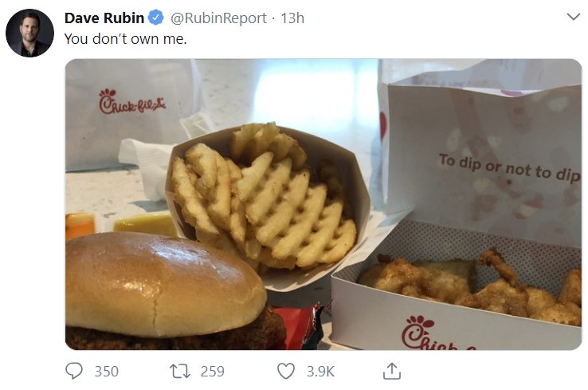Click the sandwich bun in the photo

coord(165,283)
